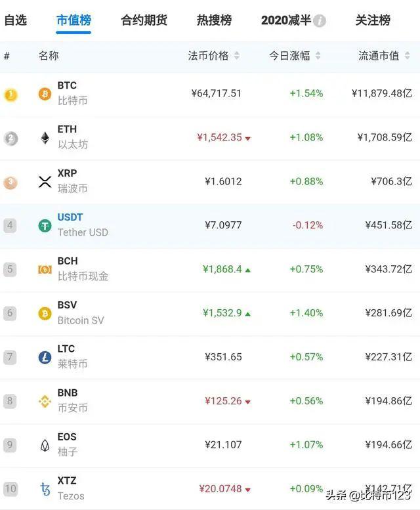Sort by 今日涨幅 column arrows

pos(318,56)
